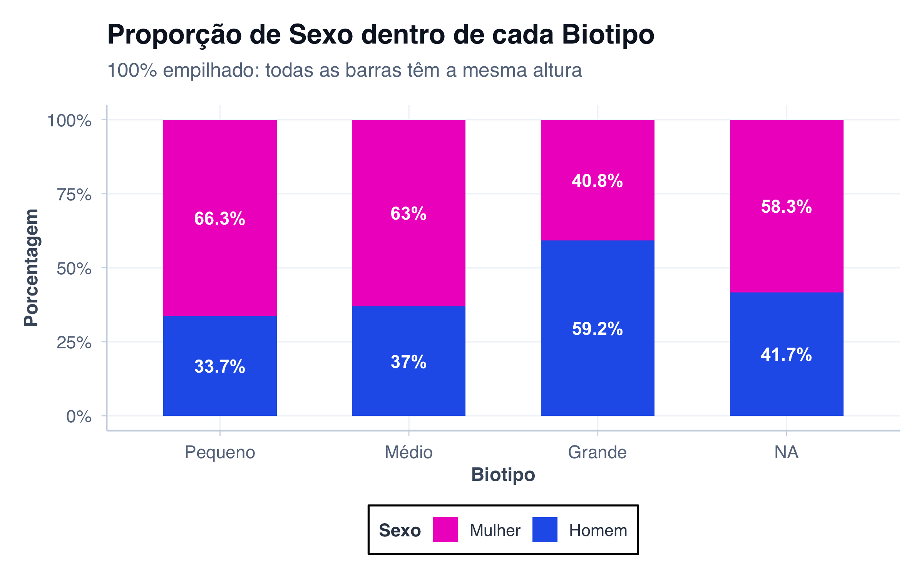Click the pink Mulher legend swatch
Image resolution: width=924 pixels, height=578 pixels.
(445, 529)
